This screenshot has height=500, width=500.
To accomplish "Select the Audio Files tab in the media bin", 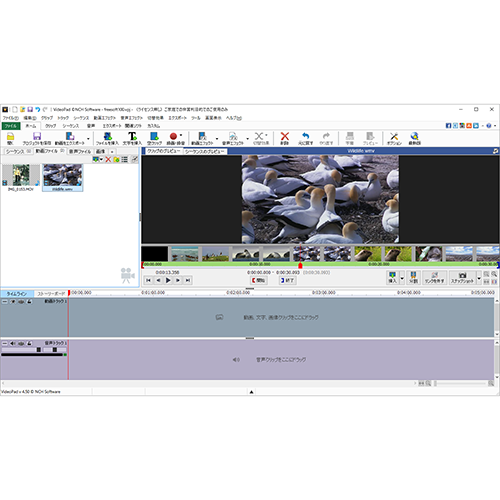I will click(80, 151).
